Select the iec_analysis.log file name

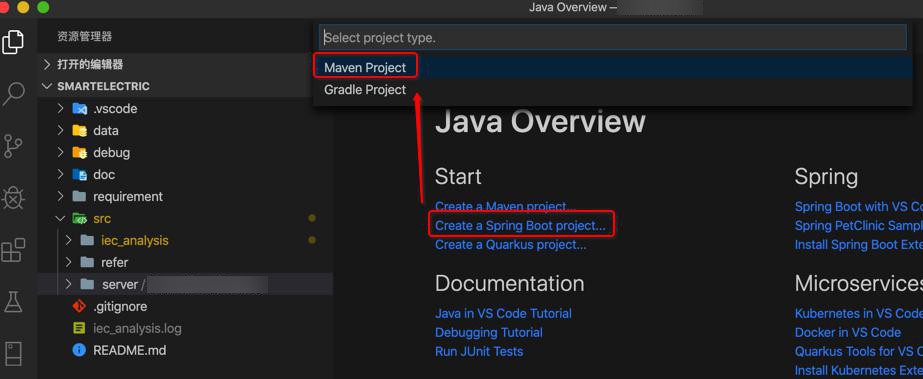point(137,328)
